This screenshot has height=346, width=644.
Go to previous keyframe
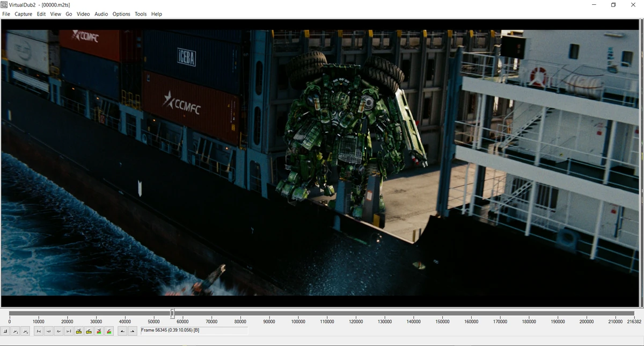pos(79,331)
